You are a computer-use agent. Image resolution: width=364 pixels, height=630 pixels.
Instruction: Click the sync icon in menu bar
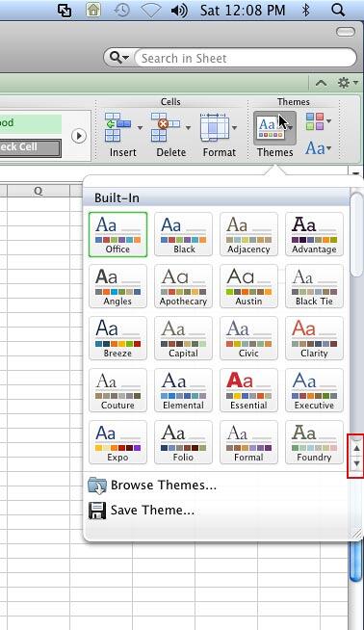point(65,10)
